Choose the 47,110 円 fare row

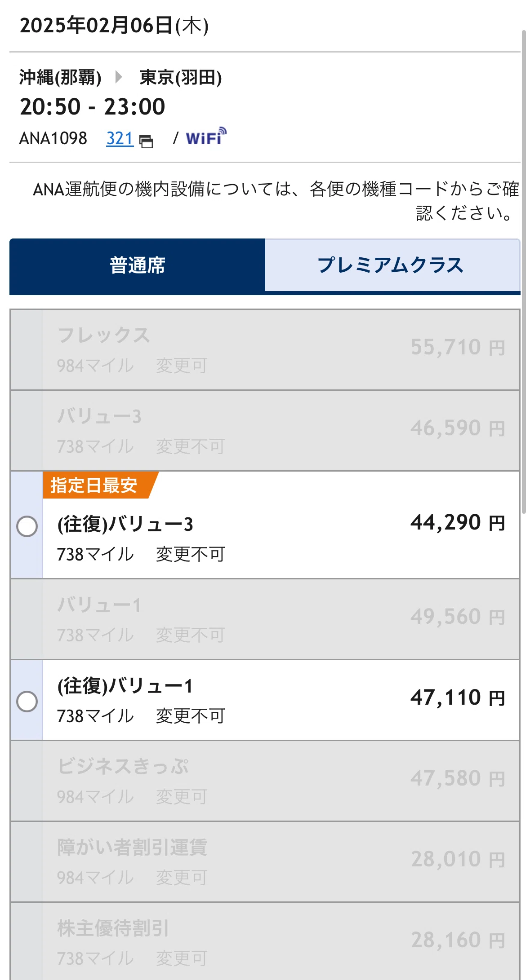tap(265, 700)
